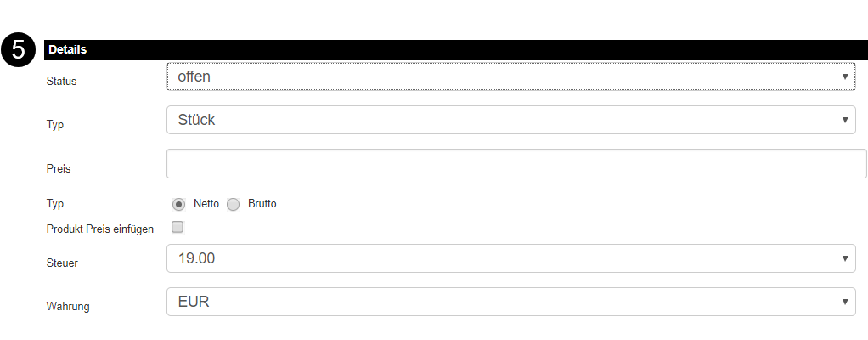
Task: Click the "Preis" field label
Action: click(59, 168)
